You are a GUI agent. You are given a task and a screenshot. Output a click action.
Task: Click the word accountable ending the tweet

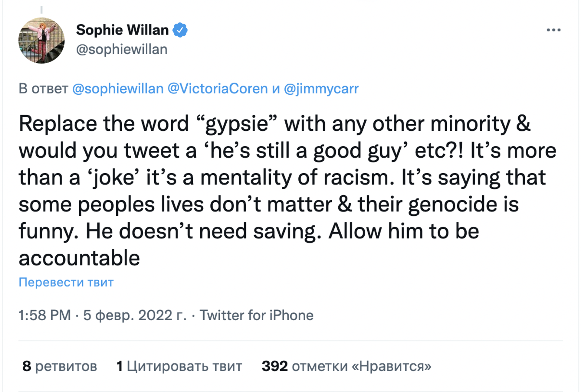[x=79, y=258]
